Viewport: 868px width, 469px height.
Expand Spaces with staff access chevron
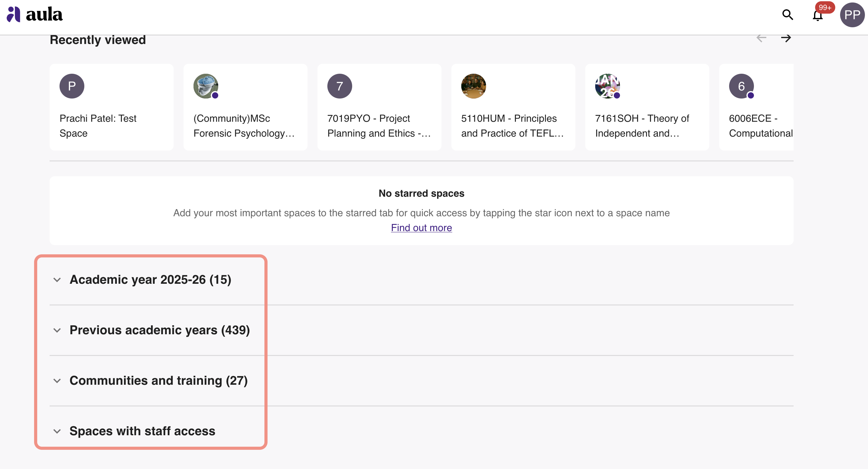point(57,431)
